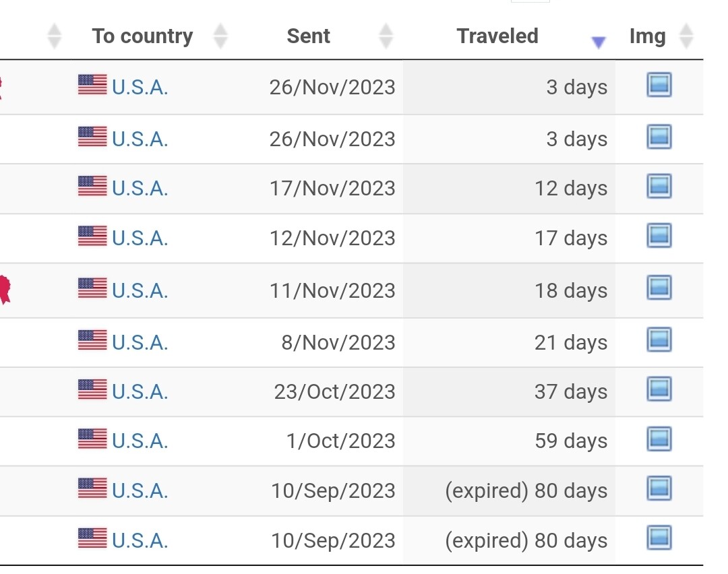Open U.S.A. link in 1/Oct/2023 row
This screenshot has height=574, width=728.
(140, 441)
